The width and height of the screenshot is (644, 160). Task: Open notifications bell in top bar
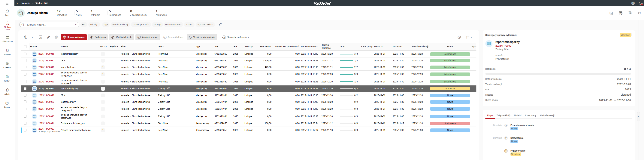[640, 3]
